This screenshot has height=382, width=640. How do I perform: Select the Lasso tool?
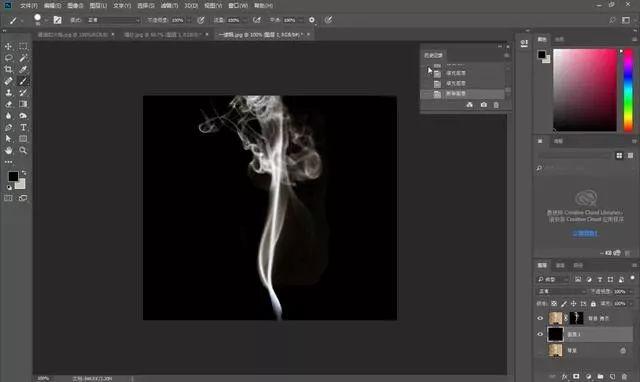pos(8,58)
